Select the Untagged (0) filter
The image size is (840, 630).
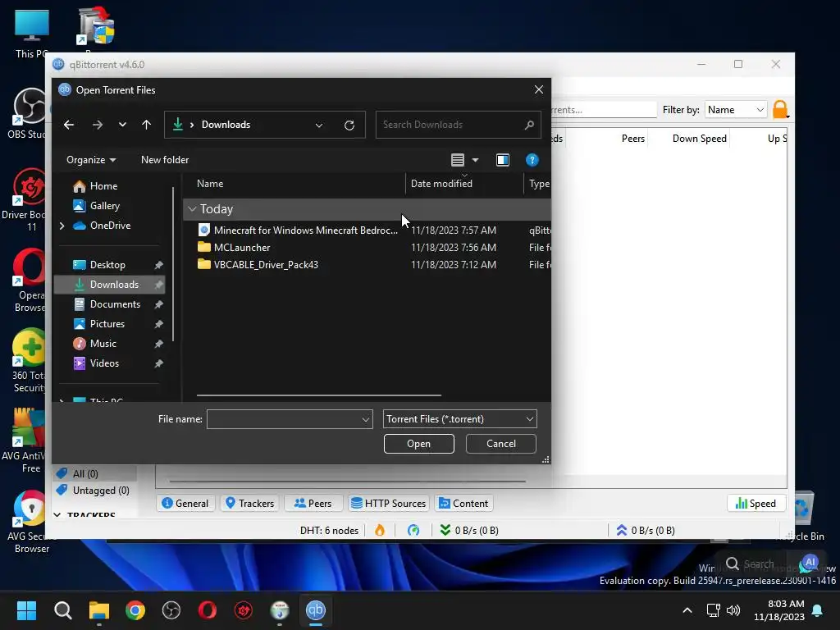tap(94, 491)
